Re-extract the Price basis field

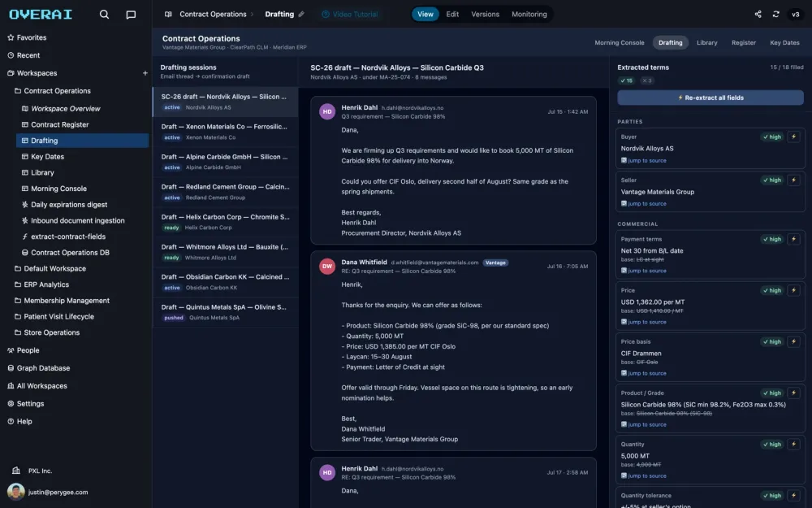point(793,341)
